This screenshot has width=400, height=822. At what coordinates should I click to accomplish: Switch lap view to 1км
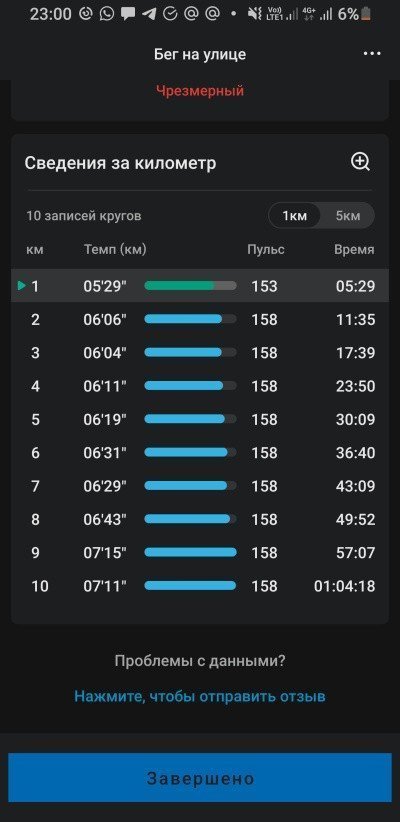point(294,215)
